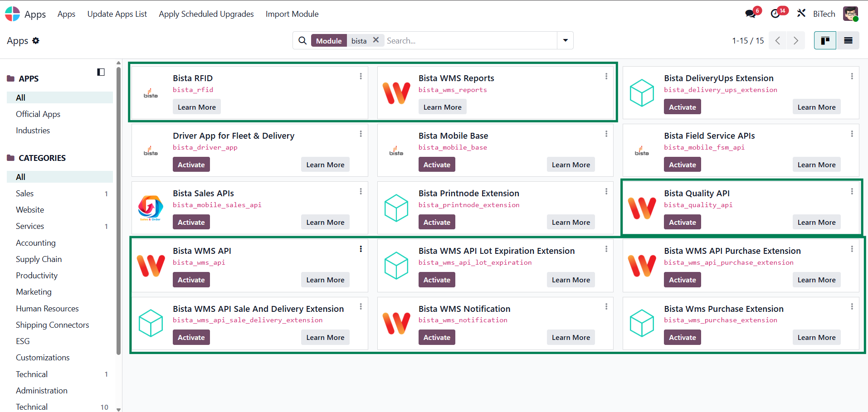Activate Bista WMS Notification
The height and width of the screenshot is (412, 868).
tap(437, 337)
